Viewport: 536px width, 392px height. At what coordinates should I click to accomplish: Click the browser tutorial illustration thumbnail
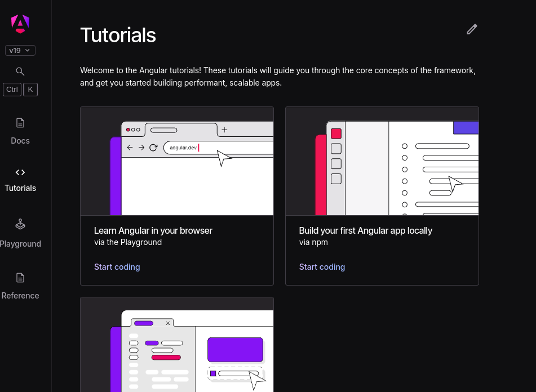[176, 161]
